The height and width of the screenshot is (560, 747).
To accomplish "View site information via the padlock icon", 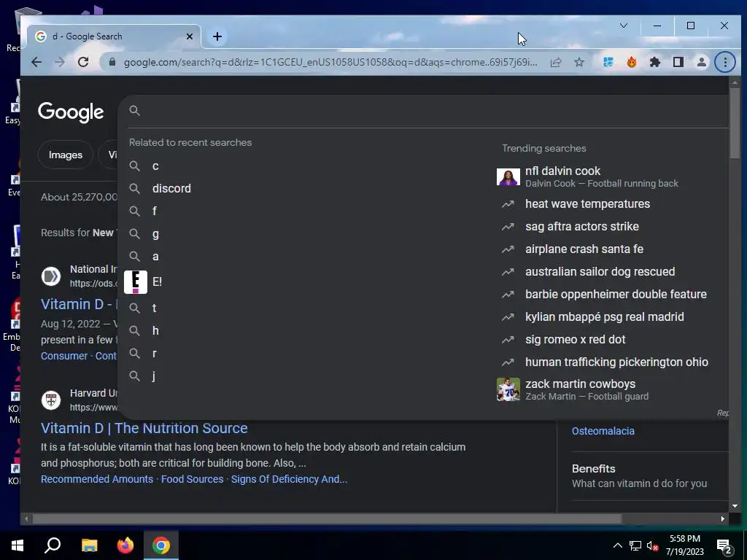I will click(112, 62).
